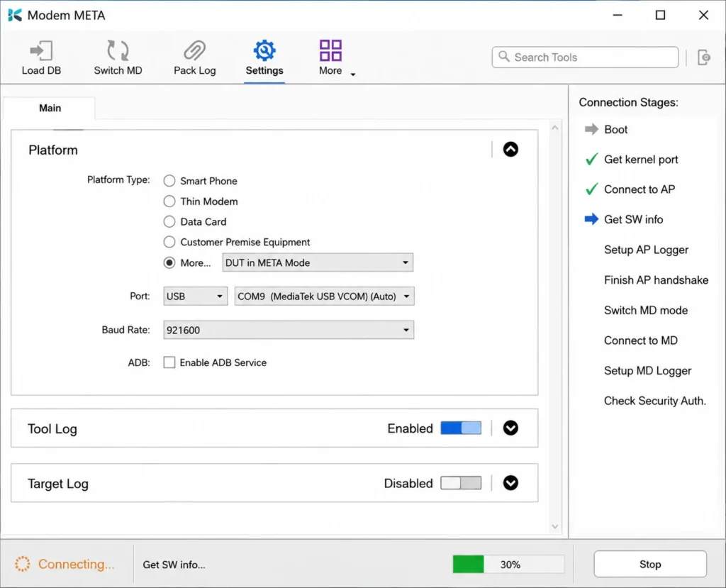The image size is (726, 588).
Task: Click the blue arrow beside Get SW info
Action: click(591, 219)
